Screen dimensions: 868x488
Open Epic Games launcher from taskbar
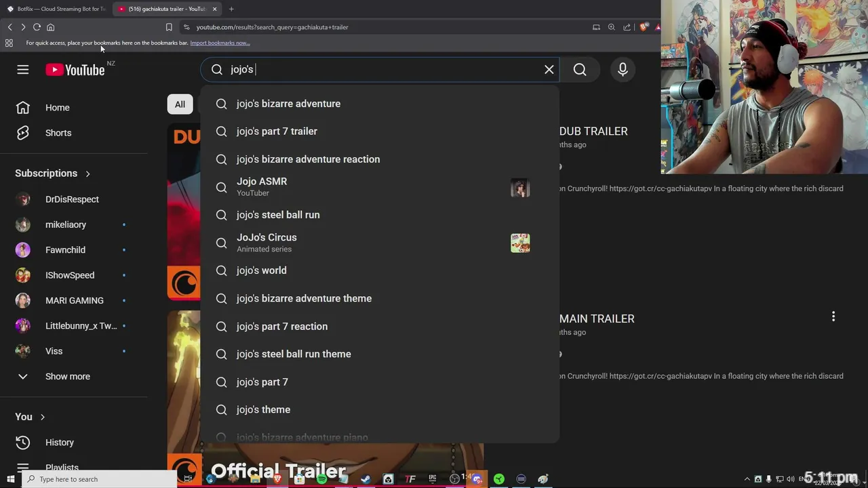(x=432, y=479)
